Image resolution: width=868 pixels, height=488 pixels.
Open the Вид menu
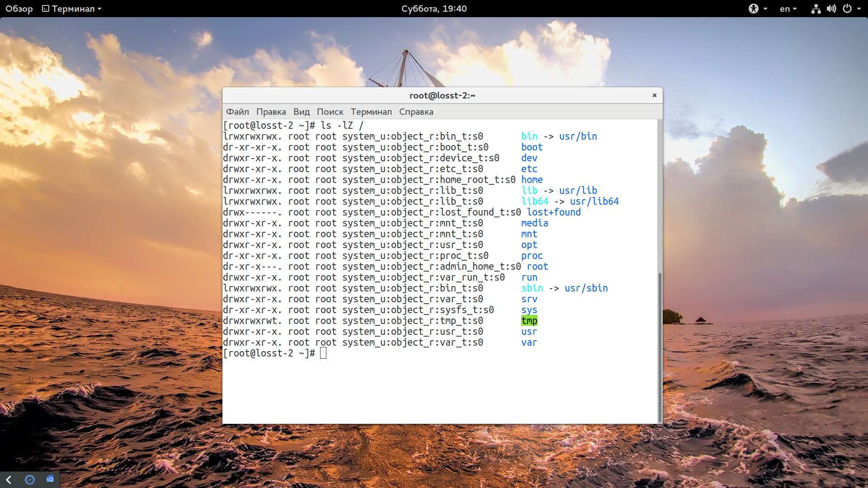coord(301,112)
